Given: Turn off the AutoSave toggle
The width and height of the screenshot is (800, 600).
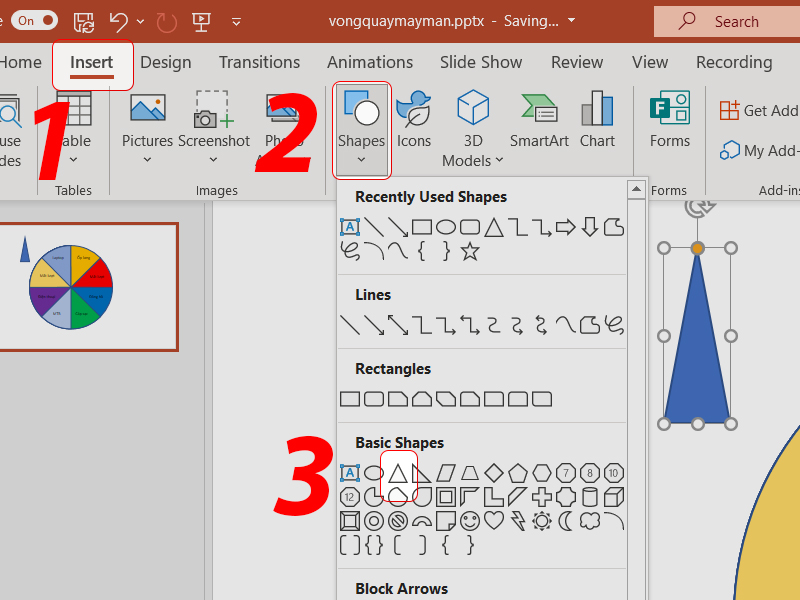Looking at the screenshot, I should (x=35, y=20).
